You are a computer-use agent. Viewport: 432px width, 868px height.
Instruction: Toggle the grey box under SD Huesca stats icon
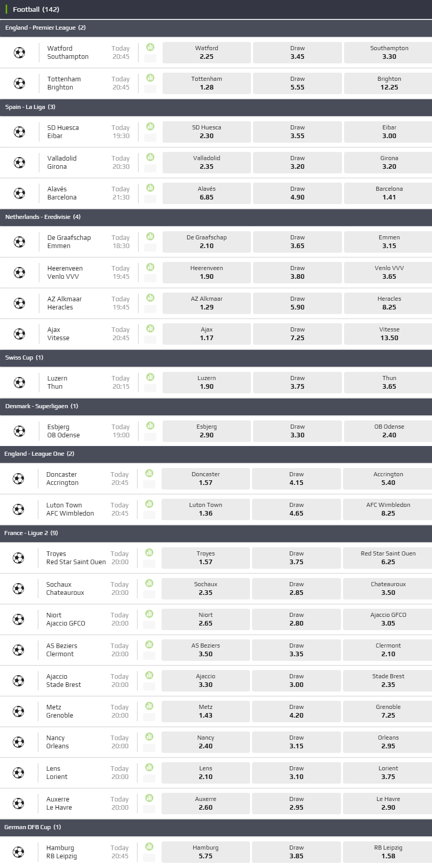tap(150, 137)
